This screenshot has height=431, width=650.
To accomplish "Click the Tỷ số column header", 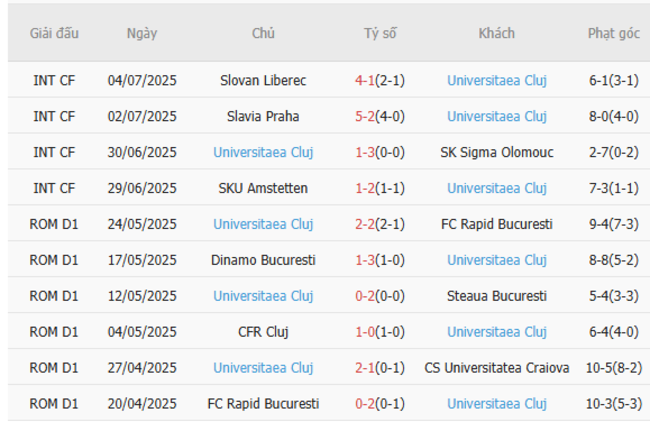I will coord(380,33).
